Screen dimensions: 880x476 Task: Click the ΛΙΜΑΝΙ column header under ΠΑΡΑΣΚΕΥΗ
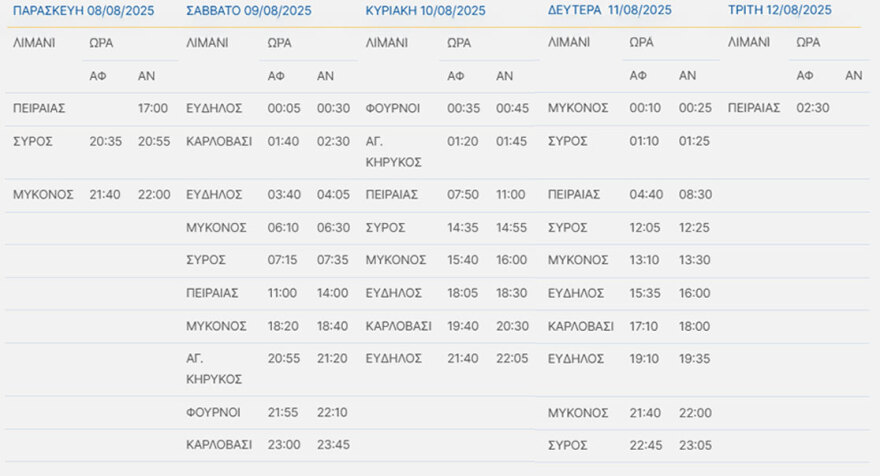click(35, 44)
